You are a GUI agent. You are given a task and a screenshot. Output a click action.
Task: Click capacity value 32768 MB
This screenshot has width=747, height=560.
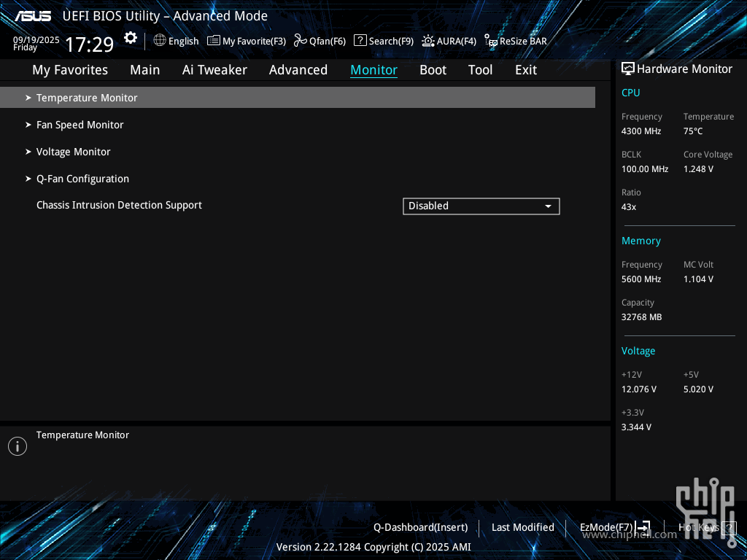pos(642,317)
